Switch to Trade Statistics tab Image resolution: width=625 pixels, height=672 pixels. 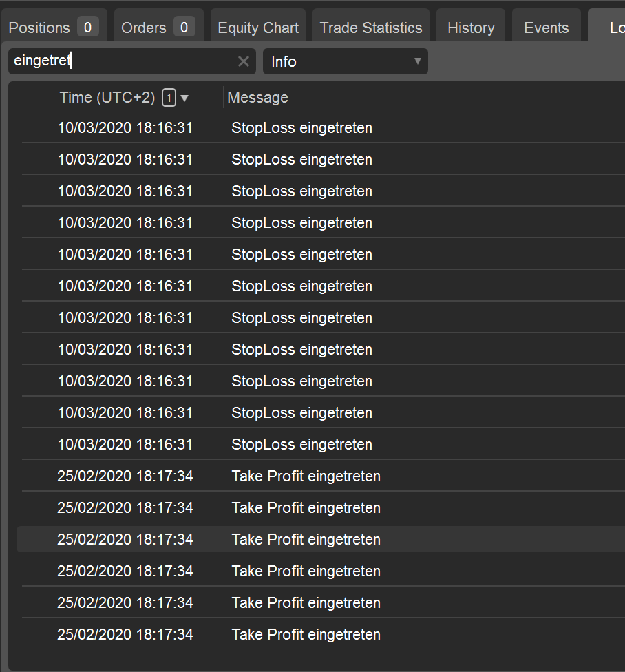coord(370,28)
